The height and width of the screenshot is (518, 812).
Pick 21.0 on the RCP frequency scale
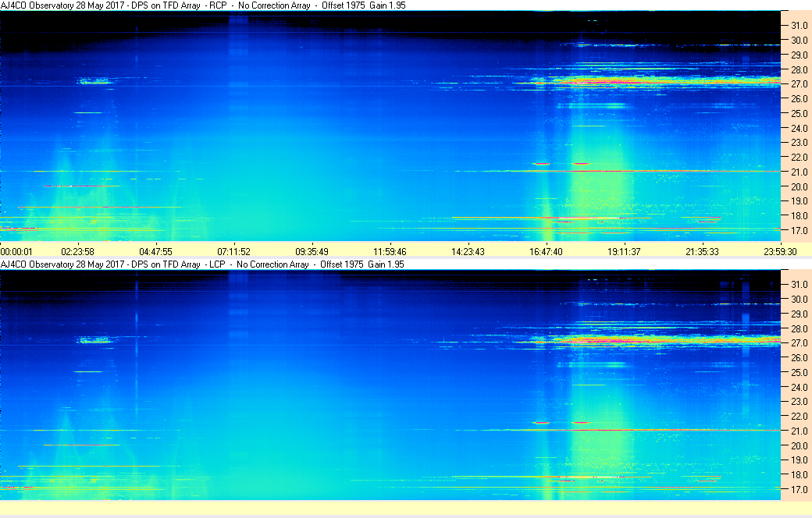click(x=799, y=172)
